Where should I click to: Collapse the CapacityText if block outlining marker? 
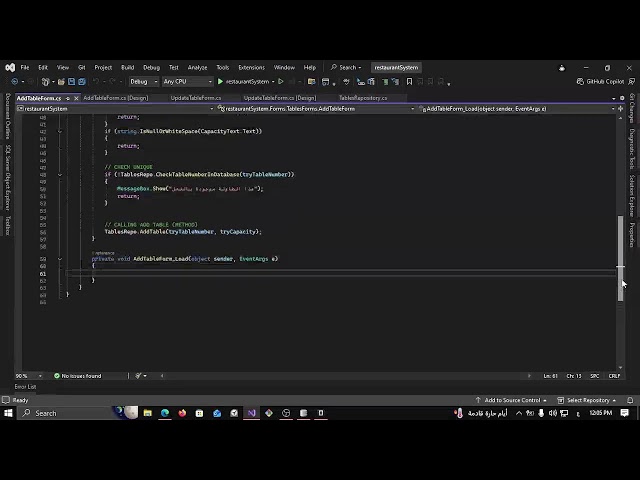tap(60, 131)
